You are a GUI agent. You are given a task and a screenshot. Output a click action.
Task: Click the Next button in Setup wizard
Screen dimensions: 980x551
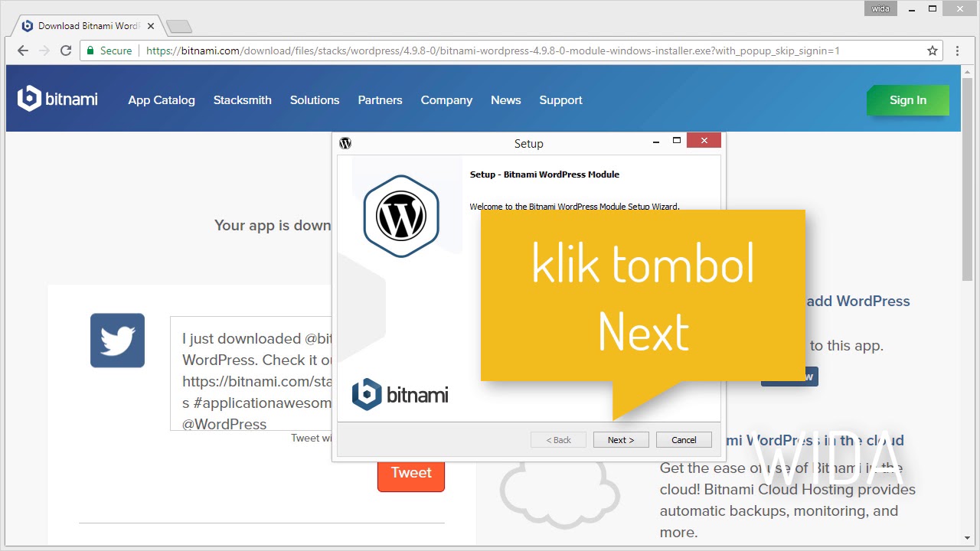tap(621, 440)
